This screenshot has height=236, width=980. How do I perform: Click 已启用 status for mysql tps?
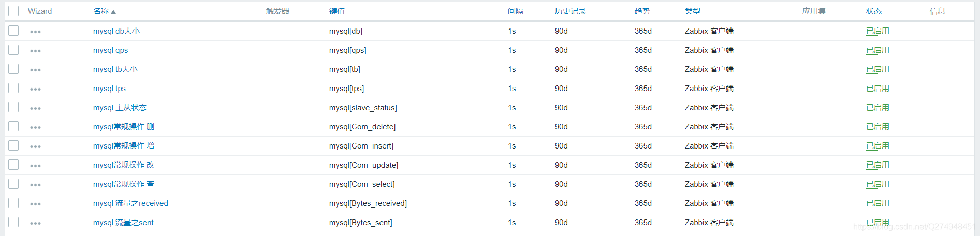pos(877,89)
